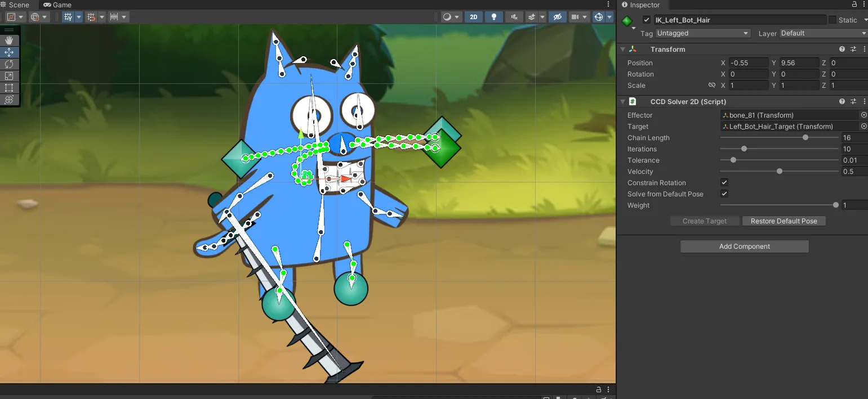The height and width of the screenshot is (399, 868).
Task: Select the Rotate tool
Action: click(9, 64)
